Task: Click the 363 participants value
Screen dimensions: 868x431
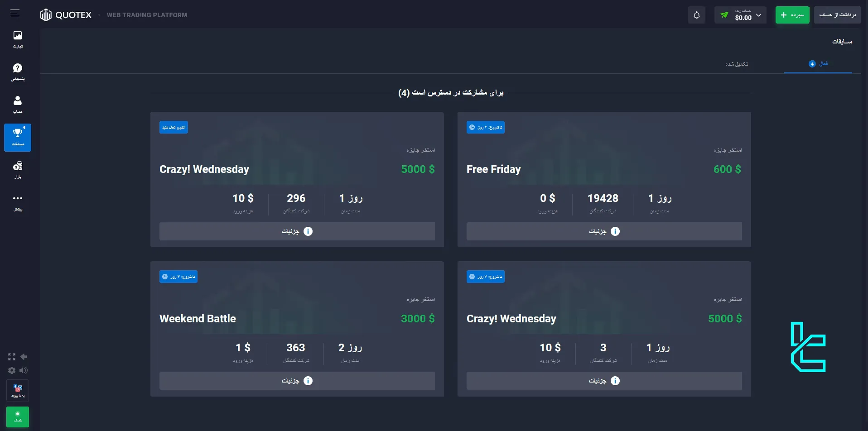Action: click(296, 348)
